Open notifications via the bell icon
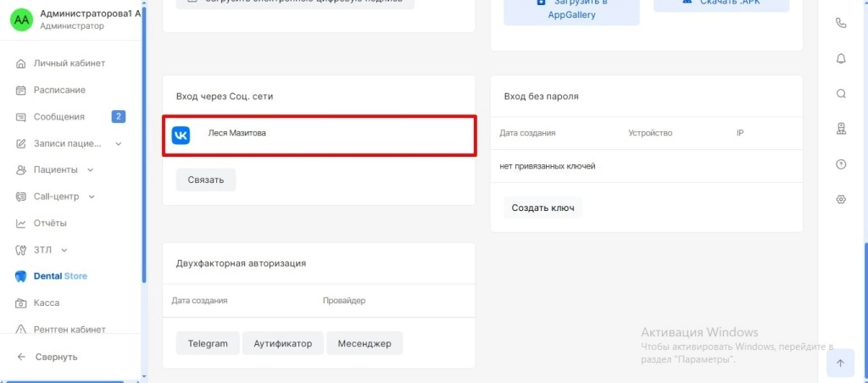 click(x=841, y=58)
